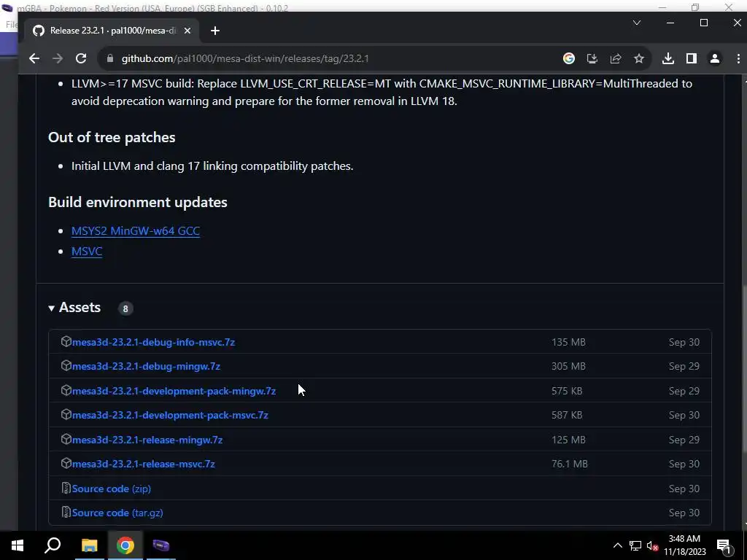Open Chrome three-dot menu

point(738,58)
